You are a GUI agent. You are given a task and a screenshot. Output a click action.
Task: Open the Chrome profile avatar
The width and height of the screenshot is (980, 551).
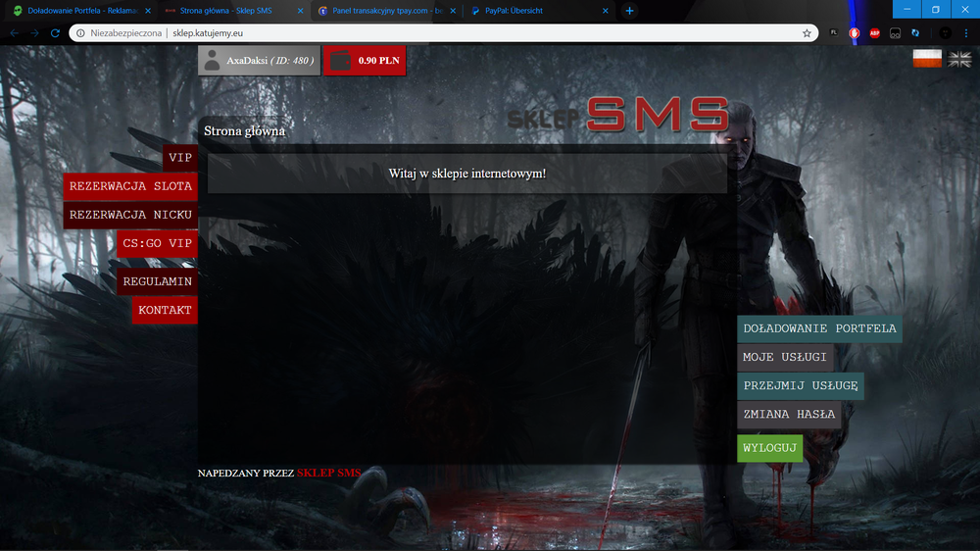[x=945, y=33]
